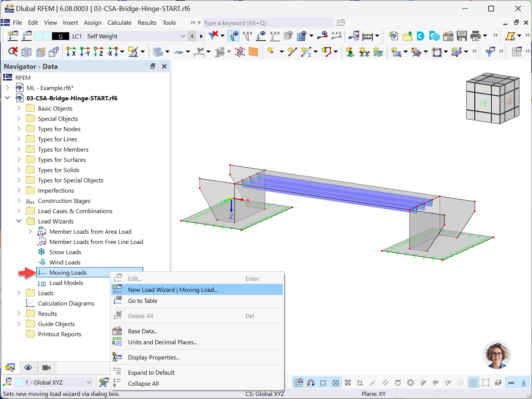Click the first cyan load case color swatch
Screen dimensions: 532x399
(38, 36)
